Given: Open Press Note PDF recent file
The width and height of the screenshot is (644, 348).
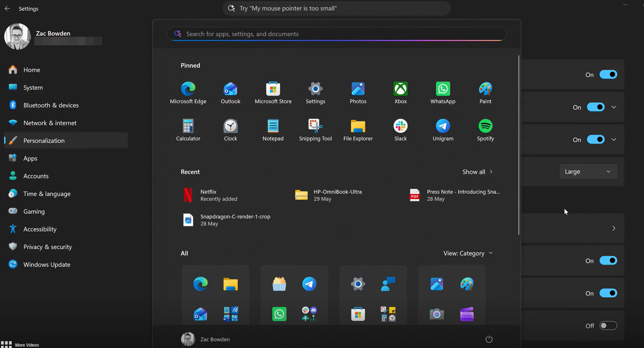Looking at the screenshot, I should click(x=455, y=195).
